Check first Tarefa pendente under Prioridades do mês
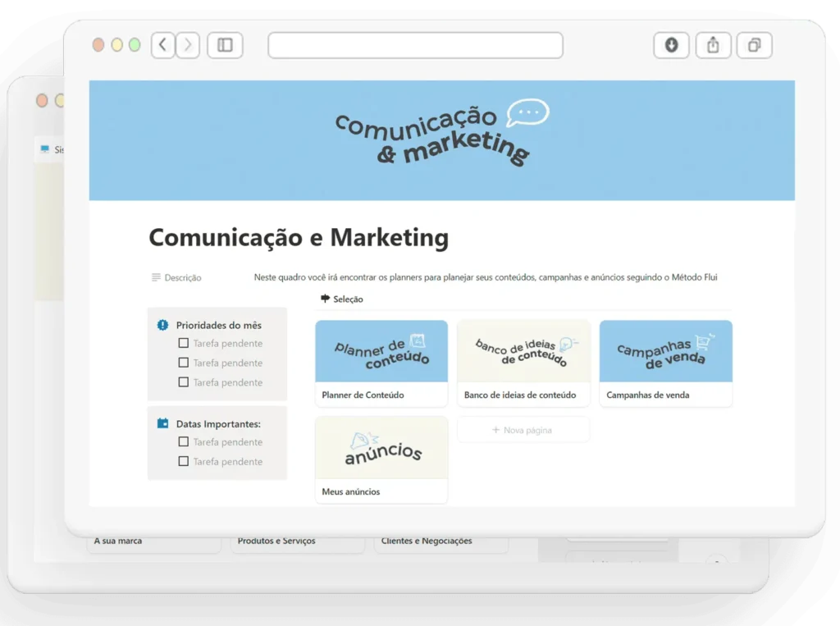840x626 pixels. pos(184,344)
